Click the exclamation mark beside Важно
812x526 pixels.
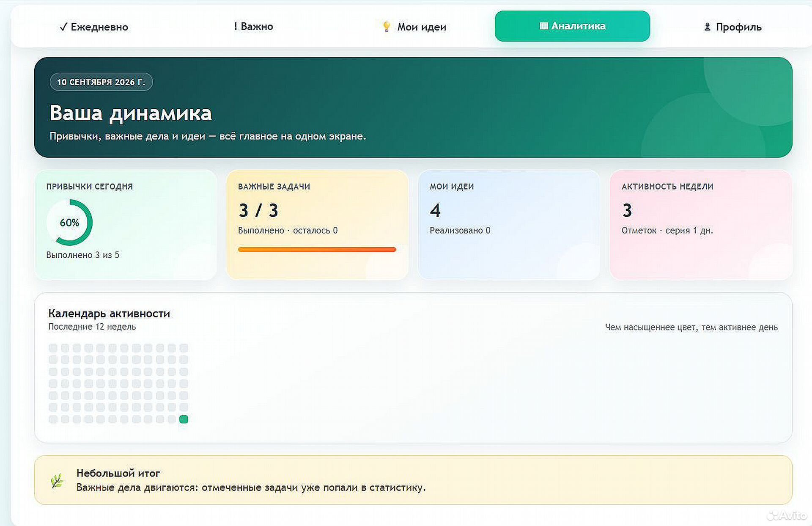click(236, 26)
